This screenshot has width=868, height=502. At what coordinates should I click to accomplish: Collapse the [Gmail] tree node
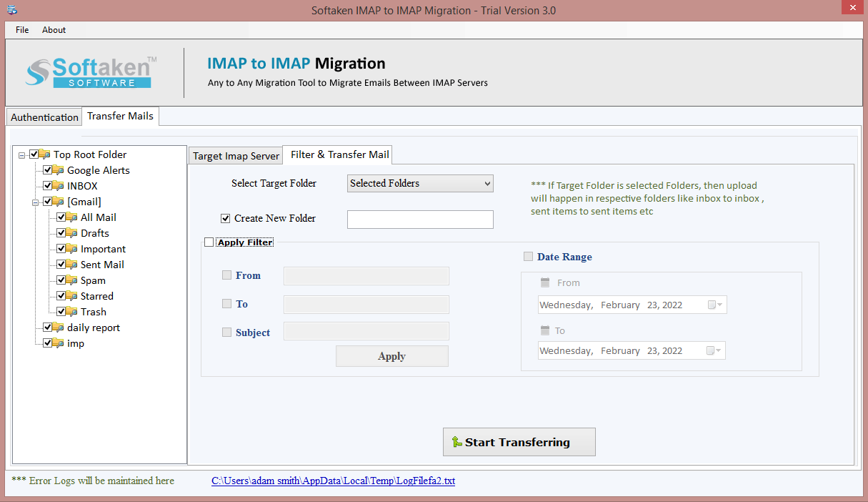click(36, 202)
